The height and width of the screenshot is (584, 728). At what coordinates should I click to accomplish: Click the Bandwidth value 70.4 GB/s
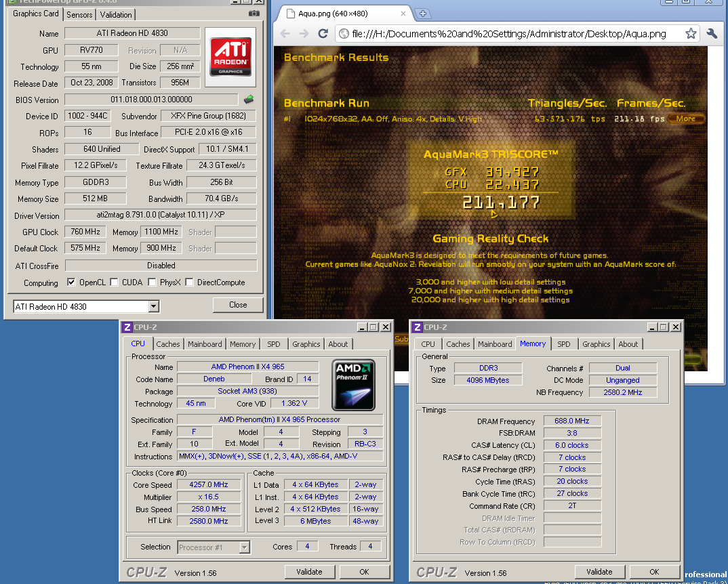(222, 199)
